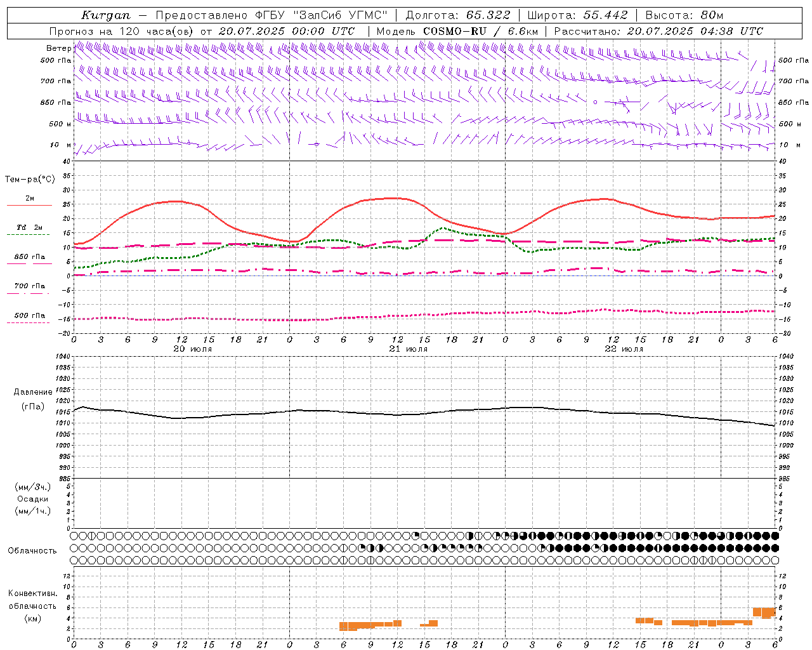Click left-side '500 м' wind level label
This screenshot has width=812, height=650.
point(60,124)
